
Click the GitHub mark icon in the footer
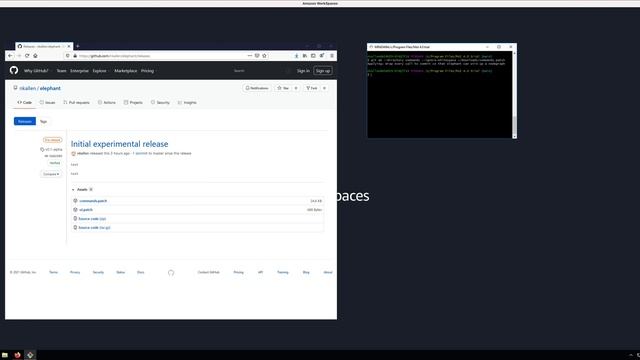coord(171,273)
